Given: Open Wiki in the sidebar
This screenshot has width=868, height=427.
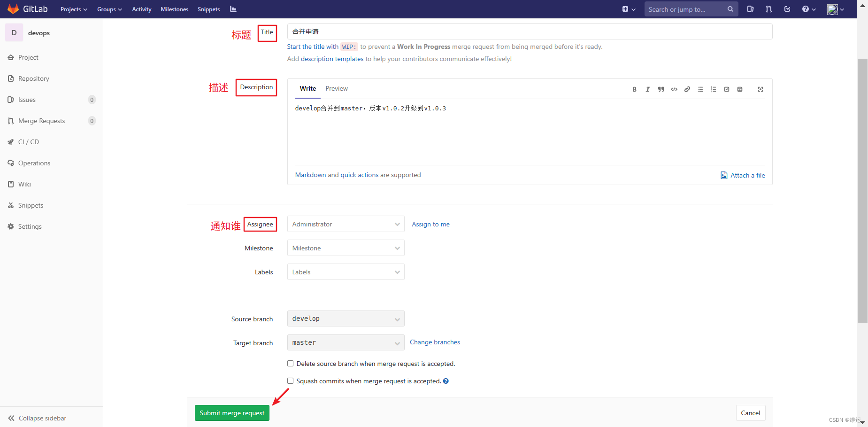Looking at the screenshot, I should point(52,184).
